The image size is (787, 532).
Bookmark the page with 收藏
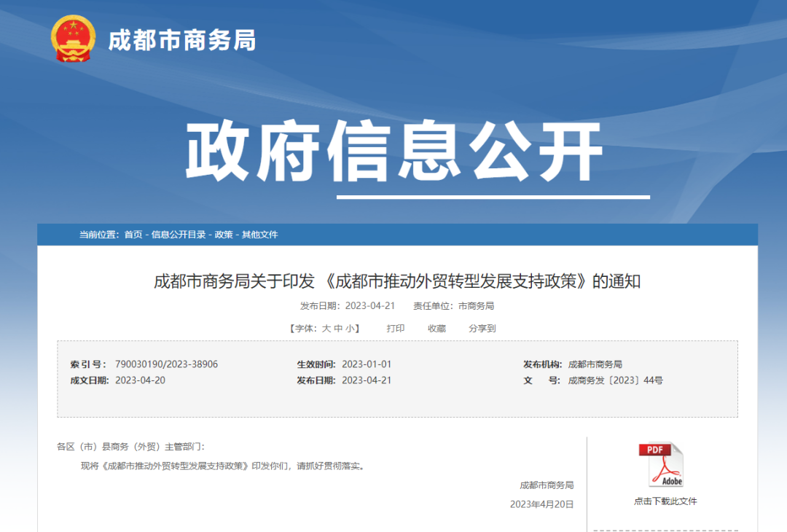(436, 329)
